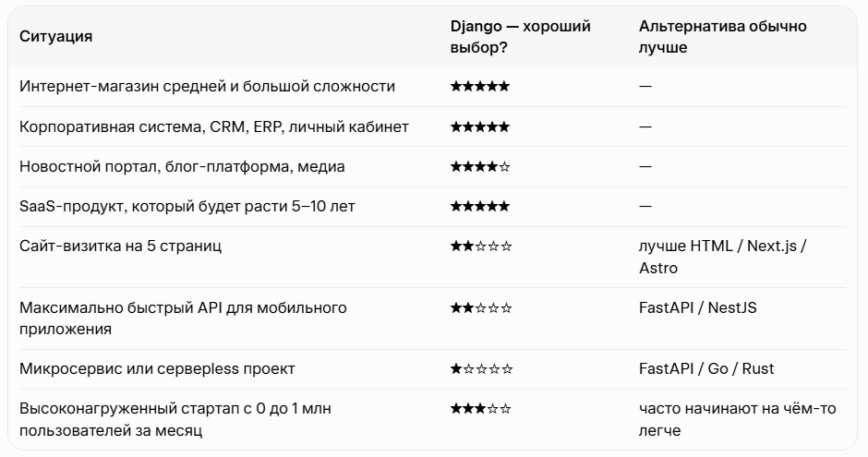868x457 pixels.
Task: Click the star rating for Максимально быстрый API row
Action: (x=481, y=307)
